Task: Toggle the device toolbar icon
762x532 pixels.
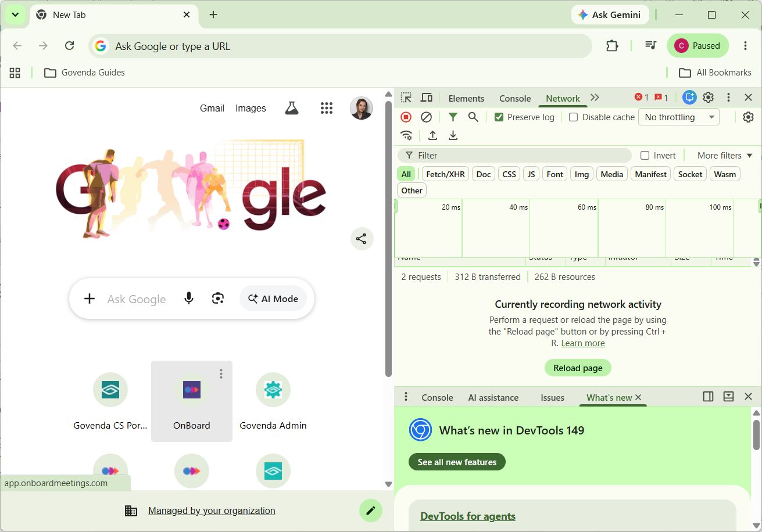Action: [427, 98]
